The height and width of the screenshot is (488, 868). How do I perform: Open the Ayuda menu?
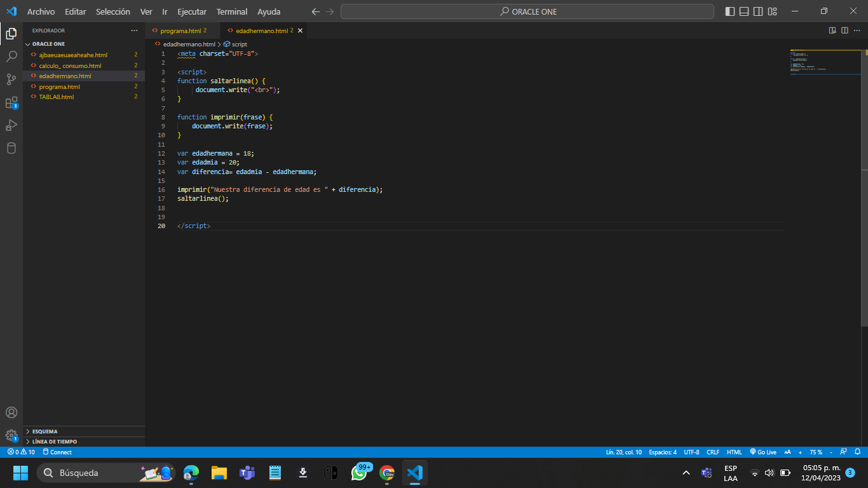[x=269, y=11]
